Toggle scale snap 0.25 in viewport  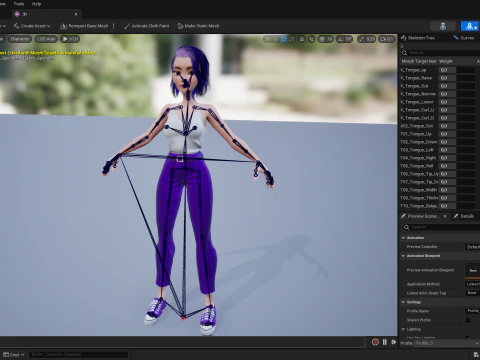click(366, 39)
